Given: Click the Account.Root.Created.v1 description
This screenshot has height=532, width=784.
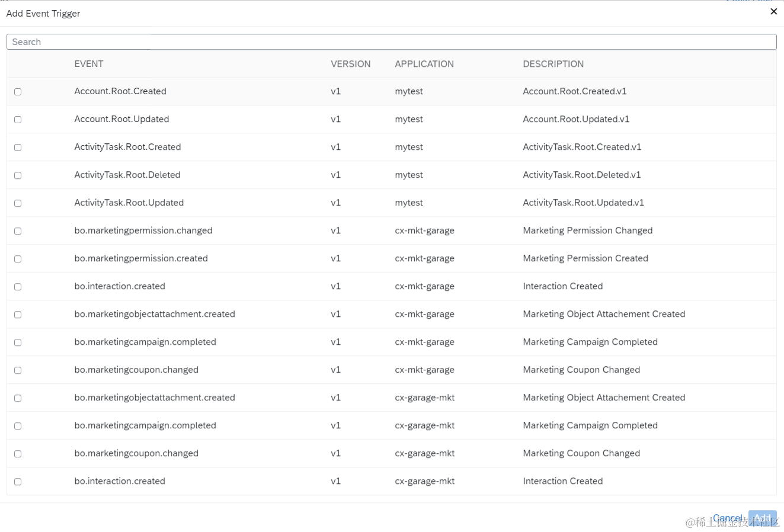Looking at the screenshot, I should (x=575, y=91).
